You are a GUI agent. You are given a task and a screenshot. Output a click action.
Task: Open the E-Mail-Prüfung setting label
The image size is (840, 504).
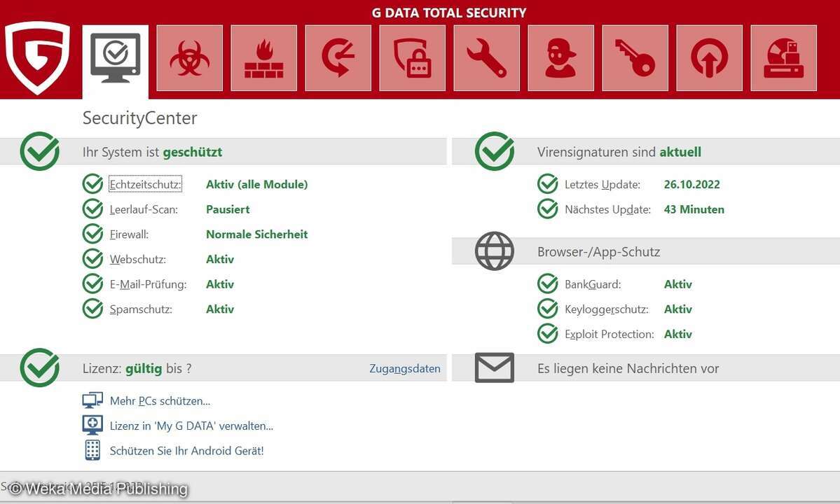149,285
